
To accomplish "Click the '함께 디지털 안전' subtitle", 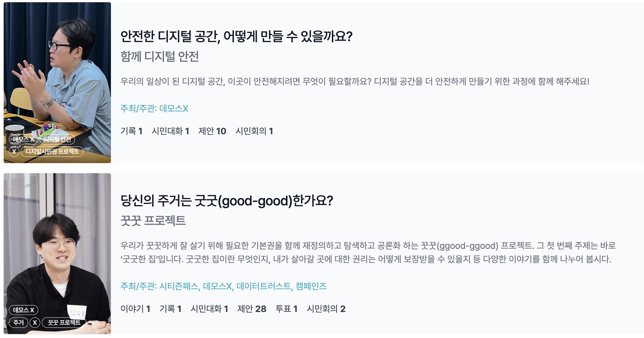I will pyautogui.click(x=160, y=57).
